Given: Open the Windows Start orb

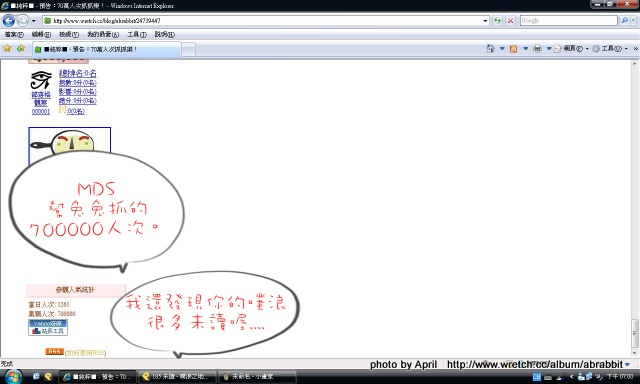Looking at the screenshot, I should pyautogui.click(x=13, y=376).
